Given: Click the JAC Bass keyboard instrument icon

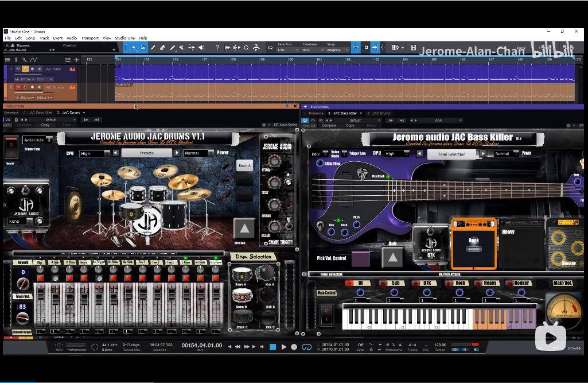Looking at the screenshot, I should (72, 69).
